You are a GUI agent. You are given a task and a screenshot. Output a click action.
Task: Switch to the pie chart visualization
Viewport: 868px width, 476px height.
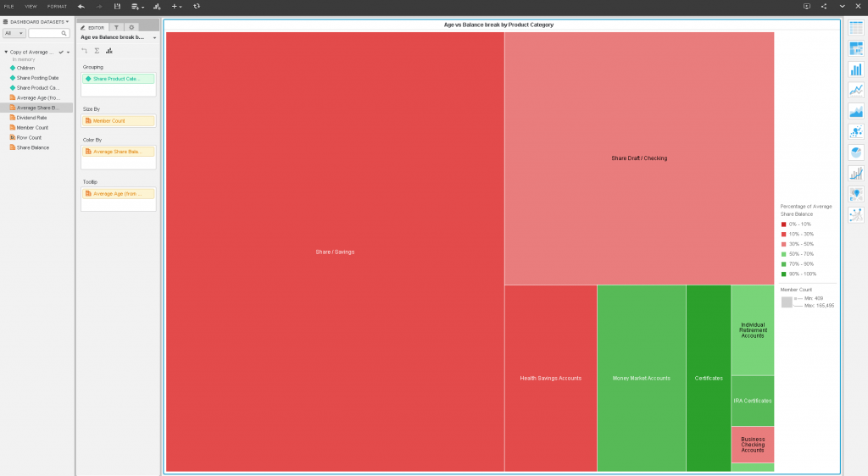pyautogui.click(x=855, y=152)
